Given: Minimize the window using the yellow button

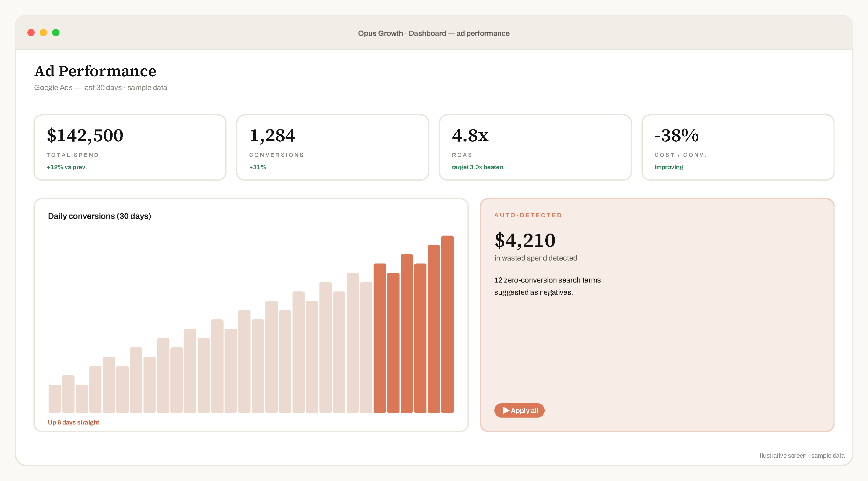Looking at the screenshot, I should click(43, 33).
